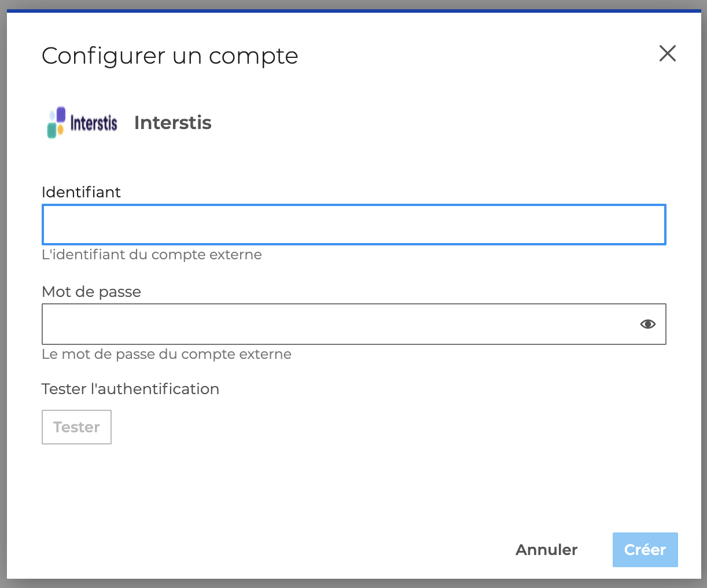Click the word "compte" in the dialog title
The width and height of the screenshot is (707, 588).
tap(253, 56)
